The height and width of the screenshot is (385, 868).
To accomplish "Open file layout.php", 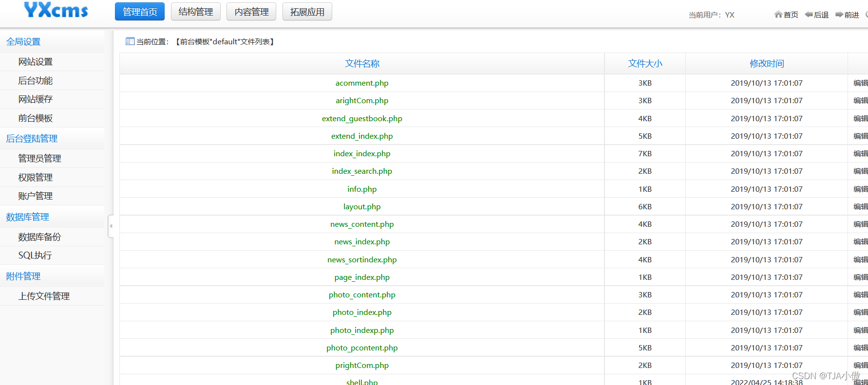I will [362, 207].
